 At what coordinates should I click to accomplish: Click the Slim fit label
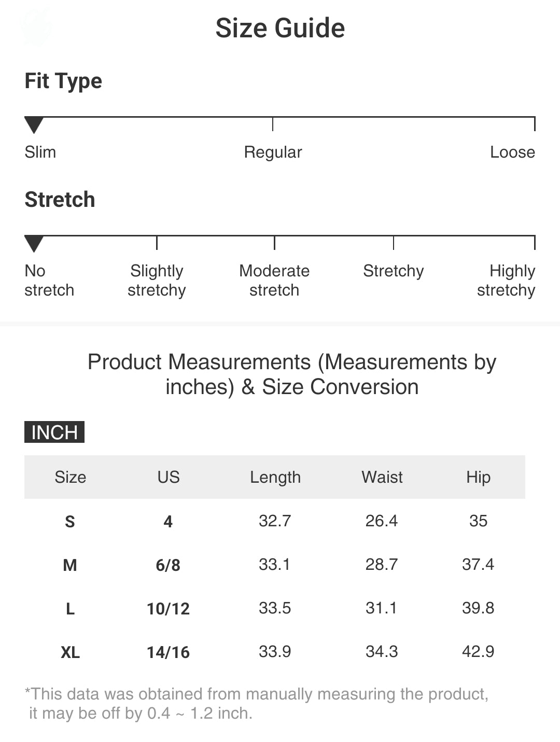coord(40,152)
